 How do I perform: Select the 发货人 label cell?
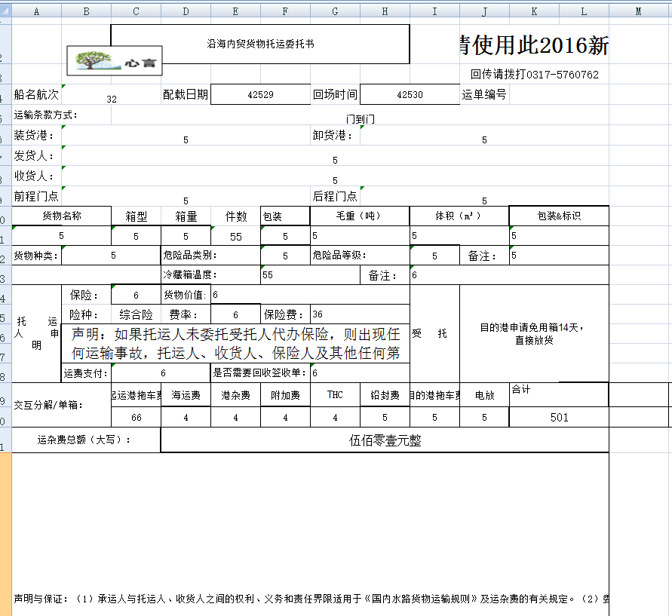point(36,155)
